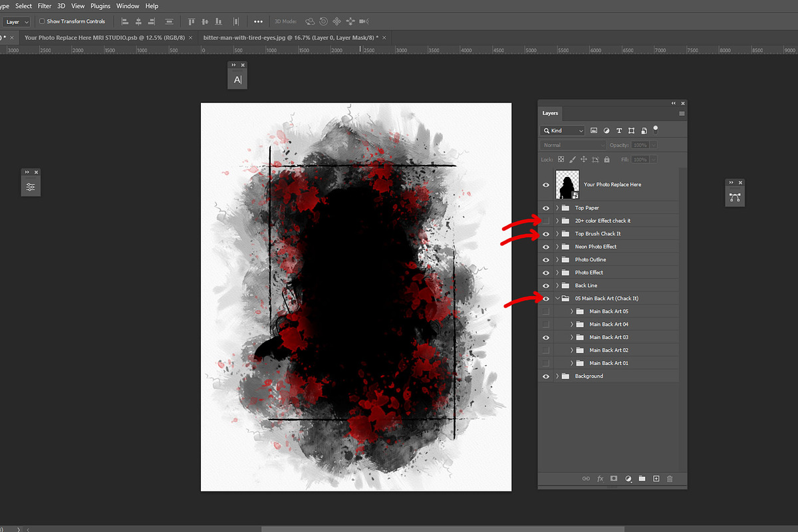Filter layers by pixel layers icon

tap(594, 130)
